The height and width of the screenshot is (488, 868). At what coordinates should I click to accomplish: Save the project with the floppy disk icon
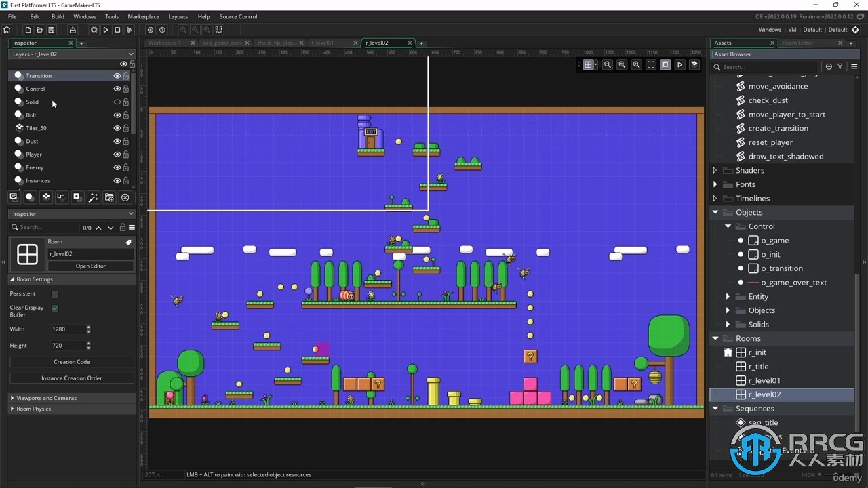[x=51, y=30]
